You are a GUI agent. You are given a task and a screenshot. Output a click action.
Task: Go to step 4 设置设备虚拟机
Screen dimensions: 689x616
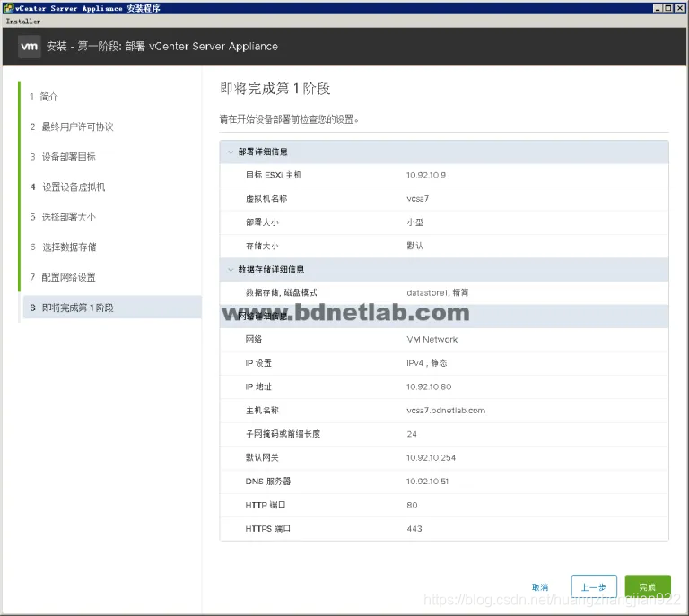[67, 187]
